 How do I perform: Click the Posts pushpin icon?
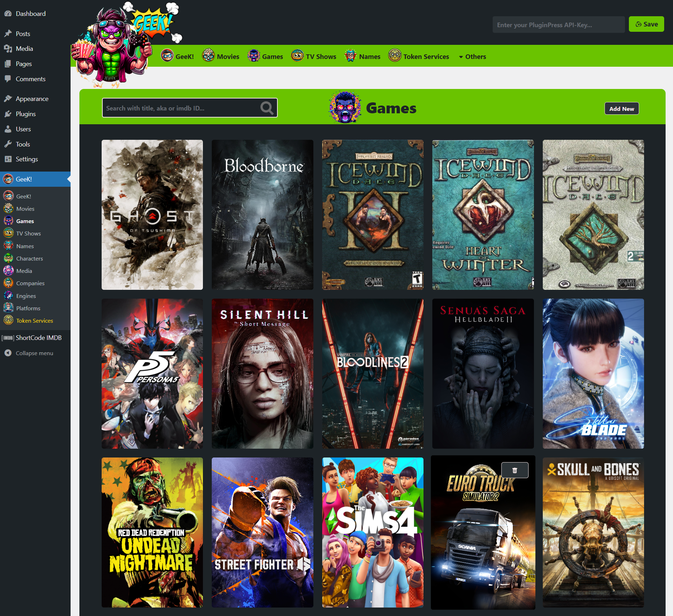[8, 34]
